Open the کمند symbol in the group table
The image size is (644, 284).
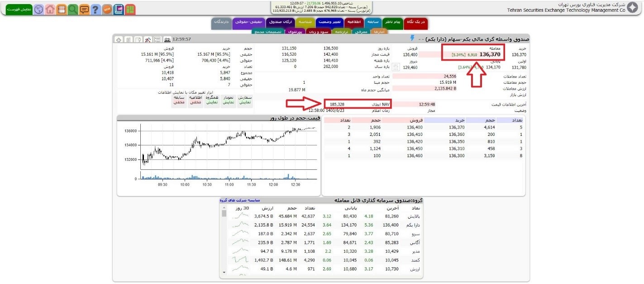(x=416, y=260)
